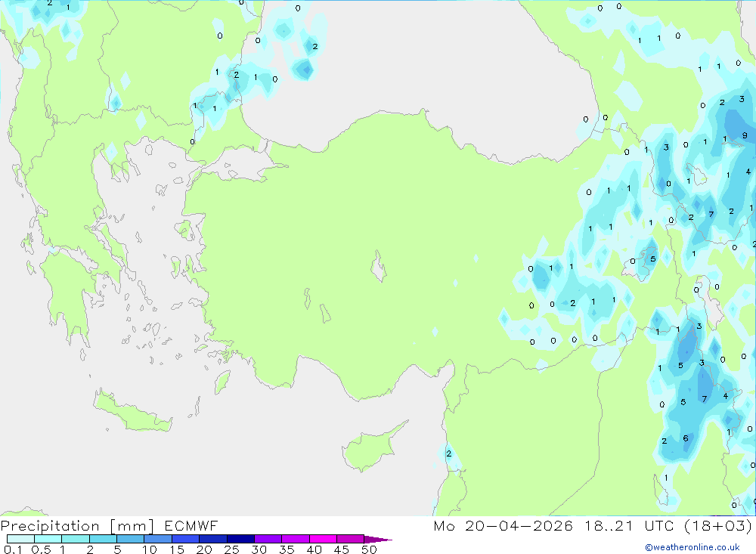
Task: Click the legend label 10
Action: tap(149, 549)
